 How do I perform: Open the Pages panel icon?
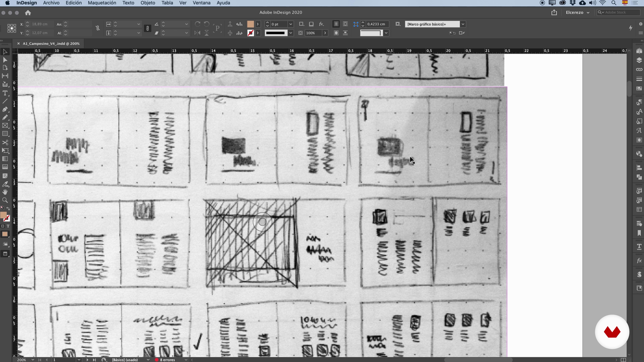[x=639, y=51]
